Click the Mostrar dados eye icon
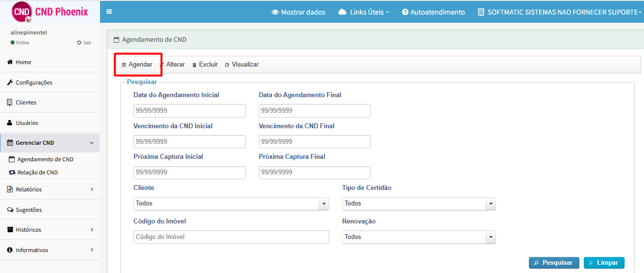 coord(275,12)
